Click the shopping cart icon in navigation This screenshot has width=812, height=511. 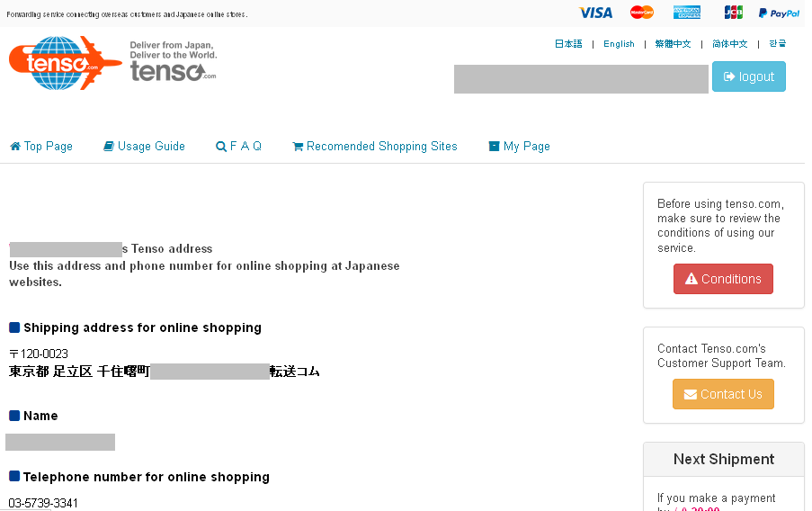(x=298, y=147)
